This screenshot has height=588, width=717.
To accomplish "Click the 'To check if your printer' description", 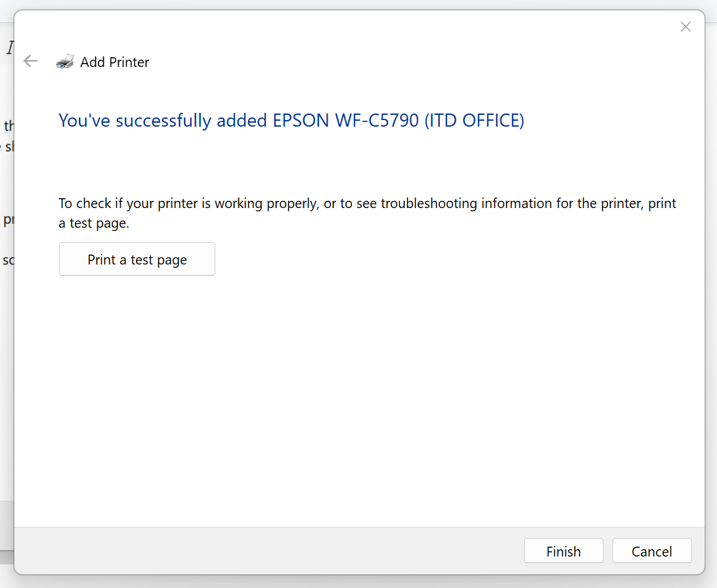I will click(x=367, y=213).
